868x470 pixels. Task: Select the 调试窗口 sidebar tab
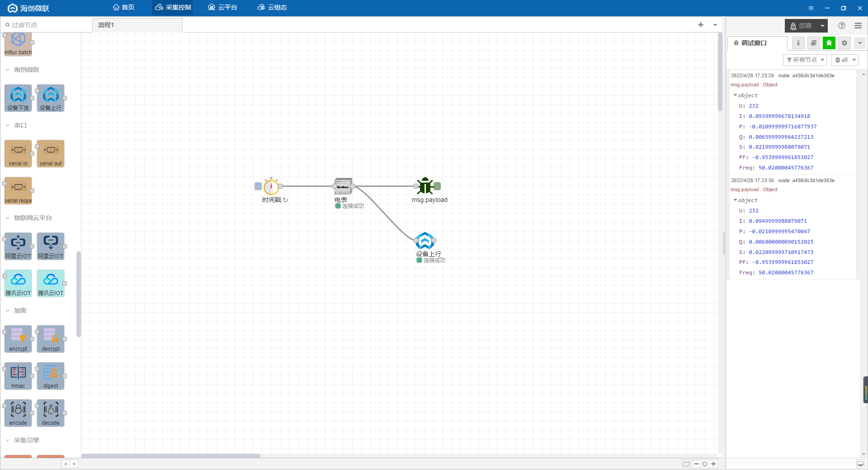757,43
